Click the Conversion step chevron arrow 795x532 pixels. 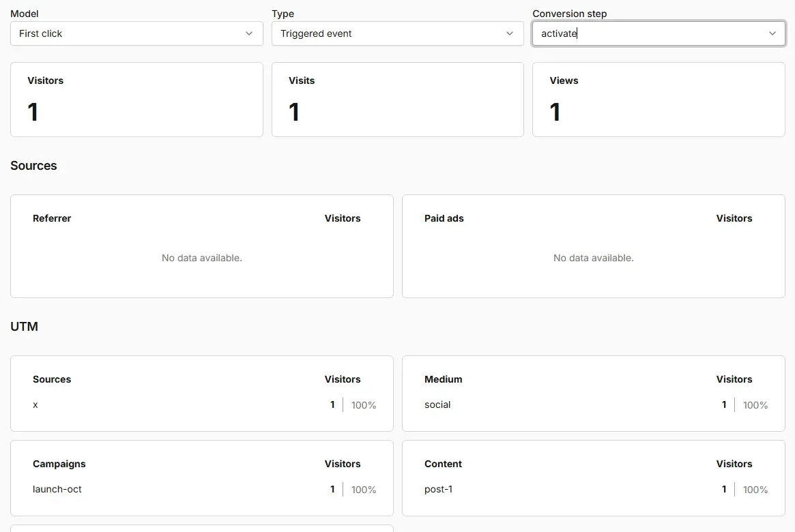pos(772,33)
